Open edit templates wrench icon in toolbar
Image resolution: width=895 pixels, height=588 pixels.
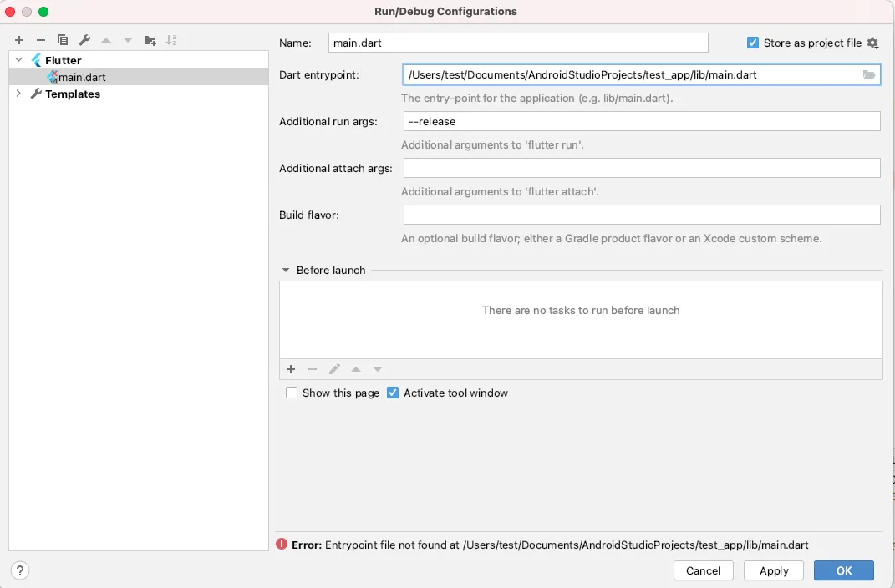(84, 40)
